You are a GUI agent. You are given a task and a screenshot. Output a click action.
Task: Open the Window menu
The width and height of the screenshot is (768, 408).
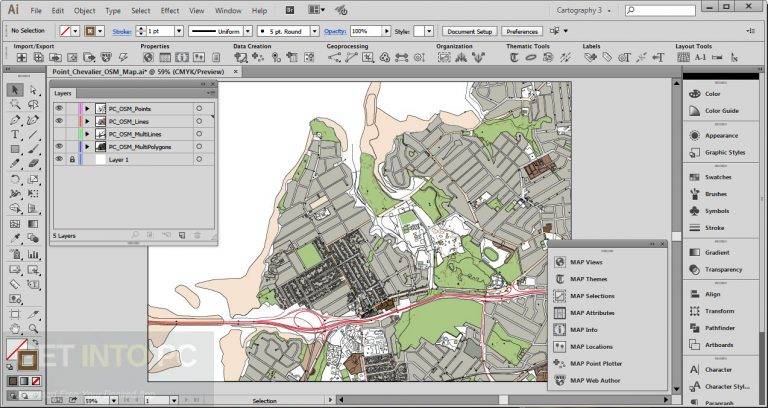tap(228, 10)
